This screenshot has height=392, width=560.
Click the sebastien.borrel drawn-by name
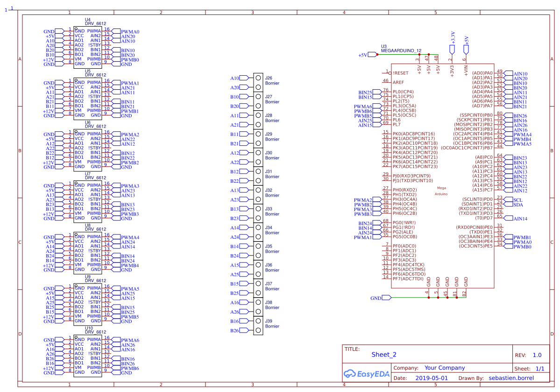[x=511, y=378]
